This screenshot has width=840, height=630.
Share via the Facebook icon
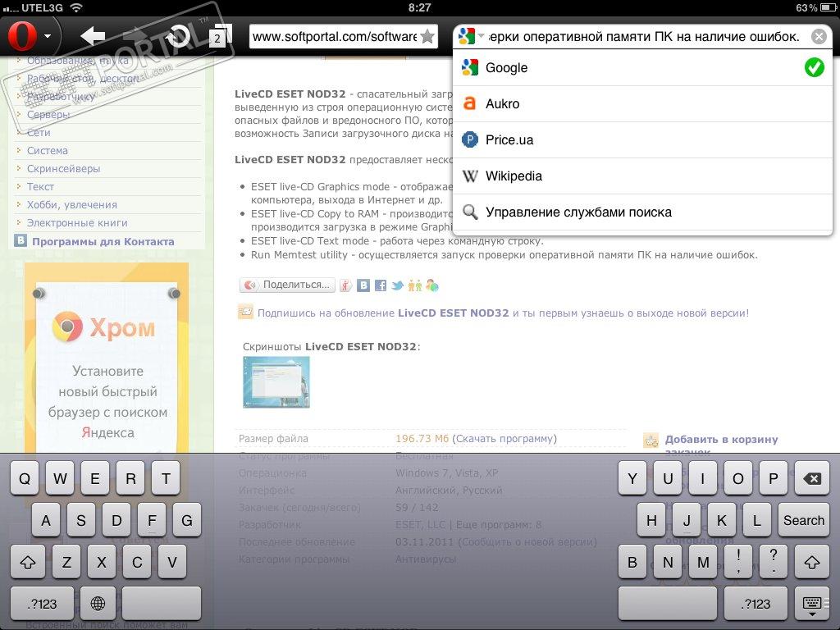tap(381, 285)
